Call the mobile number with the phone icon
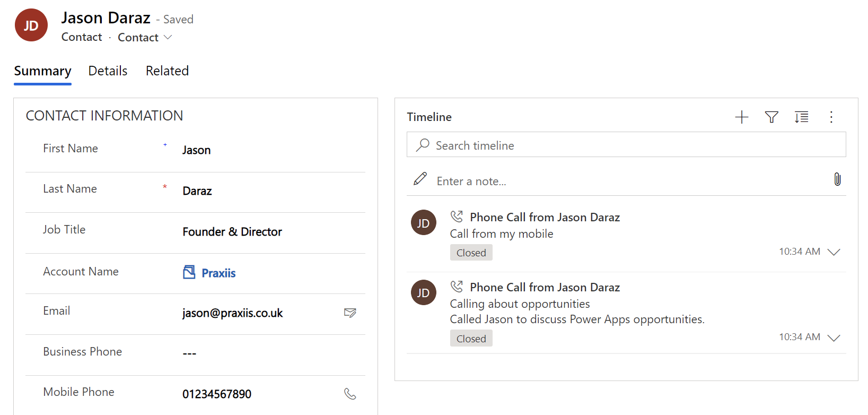The image size is (868, 415). coord(350,394)
